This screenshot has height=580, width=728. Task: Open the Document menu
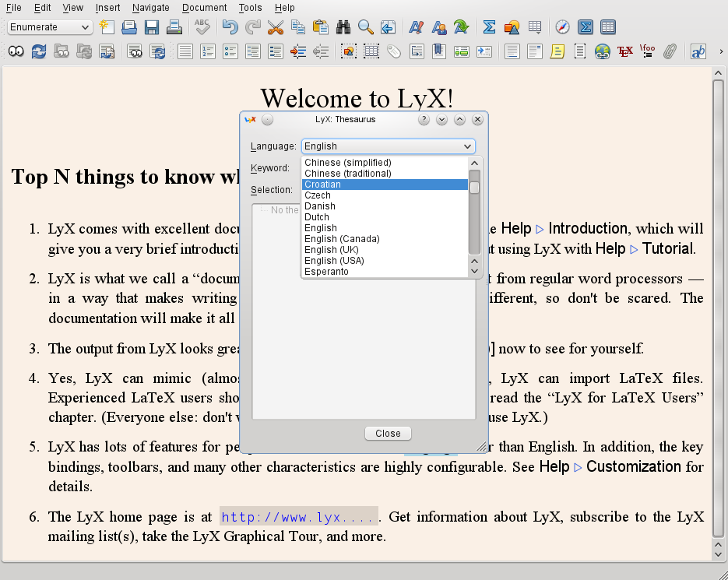pos(203,8)
